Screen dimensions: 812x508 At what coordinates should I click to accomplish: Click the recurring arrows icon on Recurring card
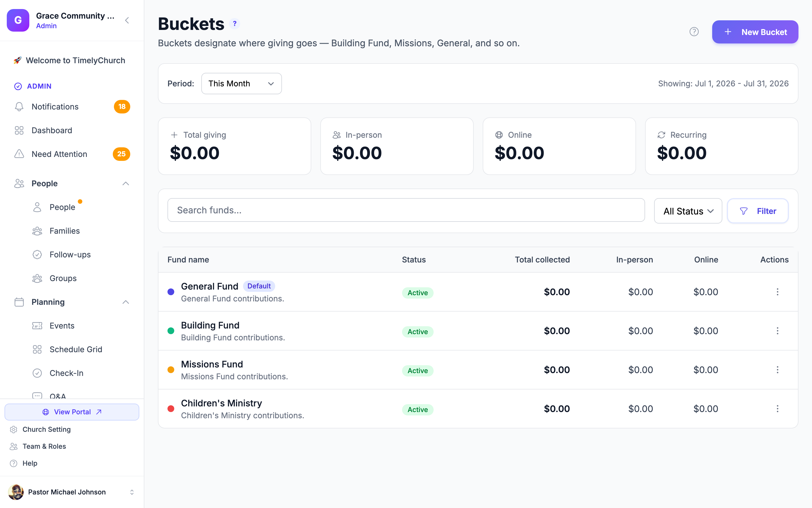[x=661, y=135]
